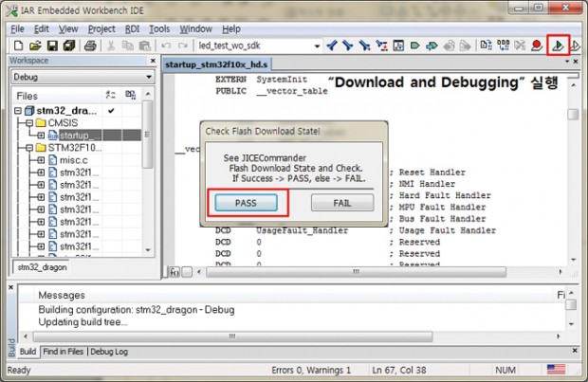The width and height of the screenshot is (588, 382).
Task: Click the Find Next icon
Action: [348, 45]
